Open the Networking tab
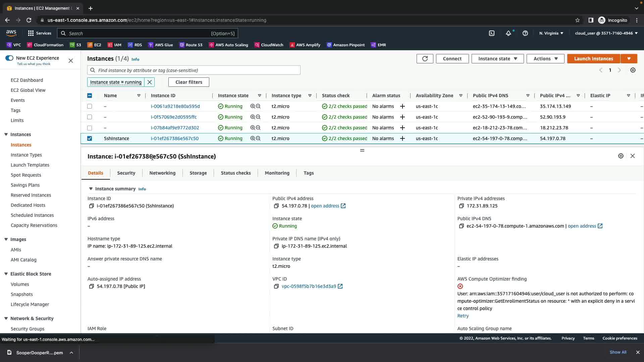The height and width of the screenshot is (362, 644). click(x=162, y=173)
